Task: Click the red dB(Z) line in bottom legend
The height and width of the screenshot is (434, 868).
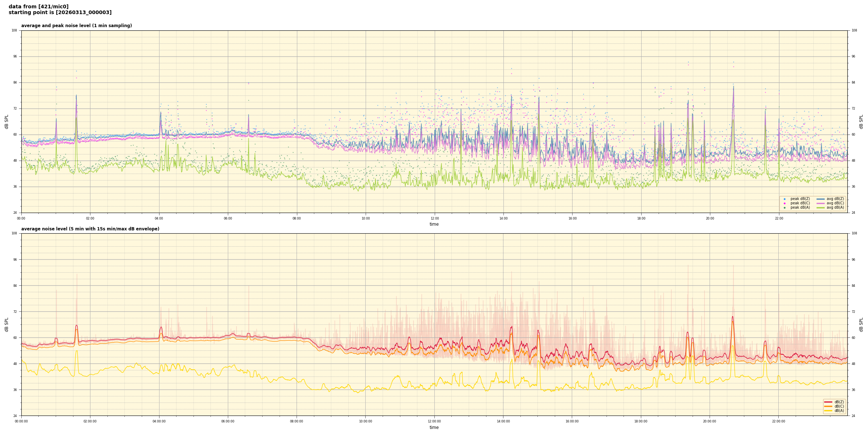Action: click(828, 402)
